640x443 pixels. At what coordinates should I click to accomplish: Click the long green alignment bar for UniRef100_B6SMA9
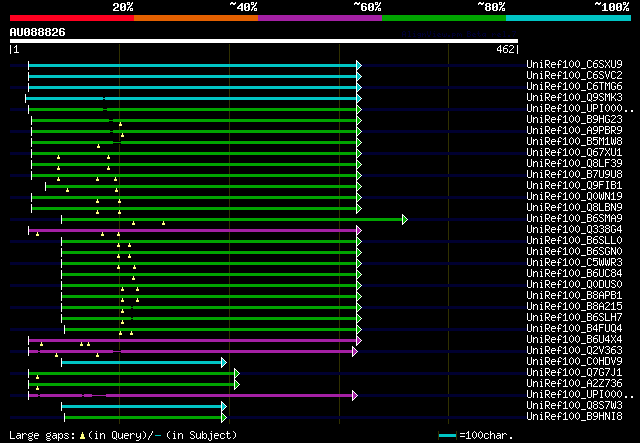pyautogui.click(x=232, y=220)
